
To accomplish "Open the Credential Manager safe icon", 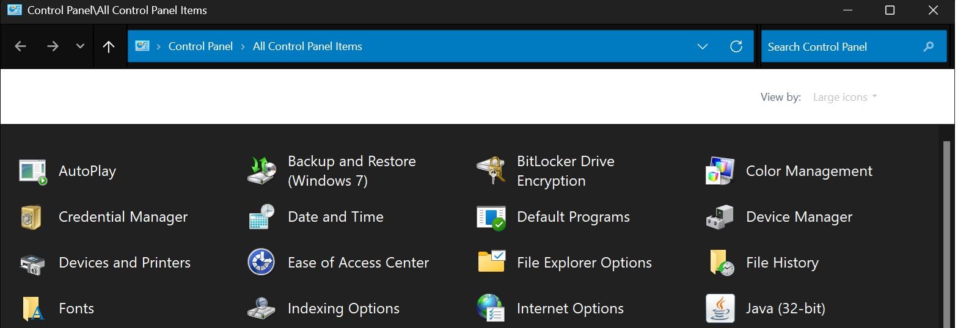I will (31, 217).
